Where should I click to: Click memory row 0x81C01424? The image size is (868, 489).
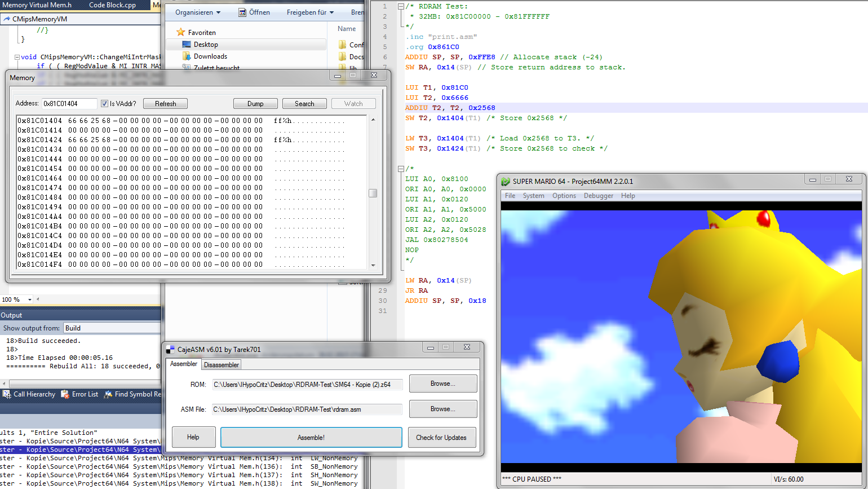point(181,140)
